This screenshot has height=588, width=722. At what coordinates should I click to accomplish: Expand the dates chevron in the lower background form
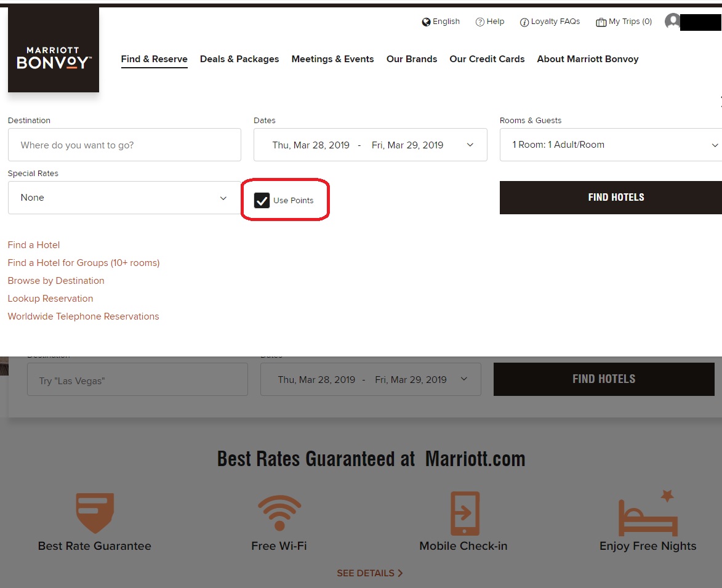pyautogui.click(x=463, y=379)
